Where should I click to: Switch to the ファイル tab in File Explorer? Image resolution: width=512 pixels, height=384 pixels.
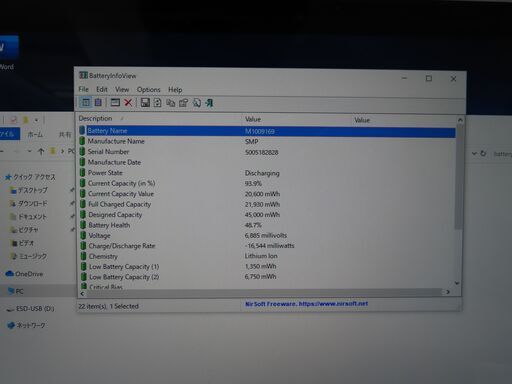[9, 134]
